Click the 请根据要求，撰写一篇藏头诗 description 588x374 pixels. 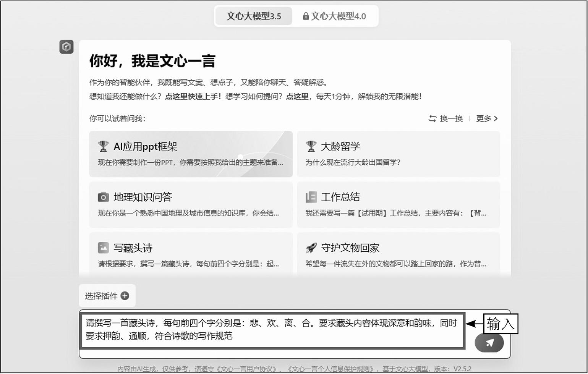tap(188, 264)
